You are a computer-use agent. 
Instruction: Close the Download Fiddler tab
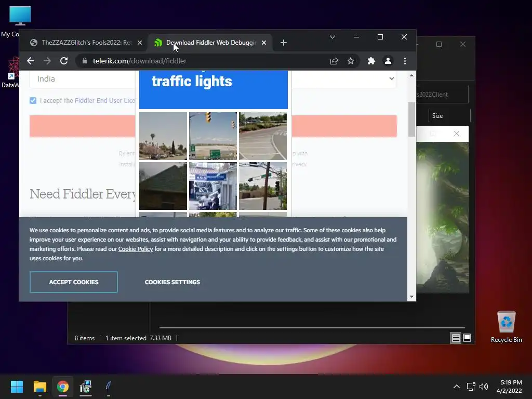tap(264, 43)
